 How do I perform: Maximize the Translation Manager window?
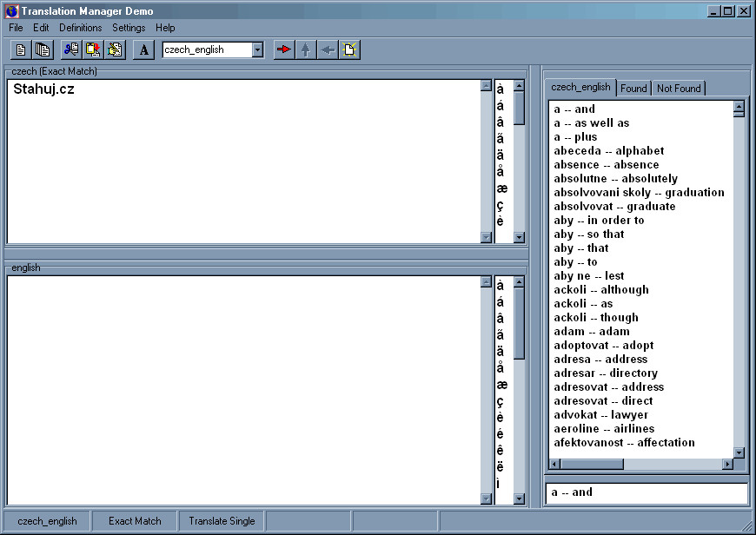tap(728, 10)
